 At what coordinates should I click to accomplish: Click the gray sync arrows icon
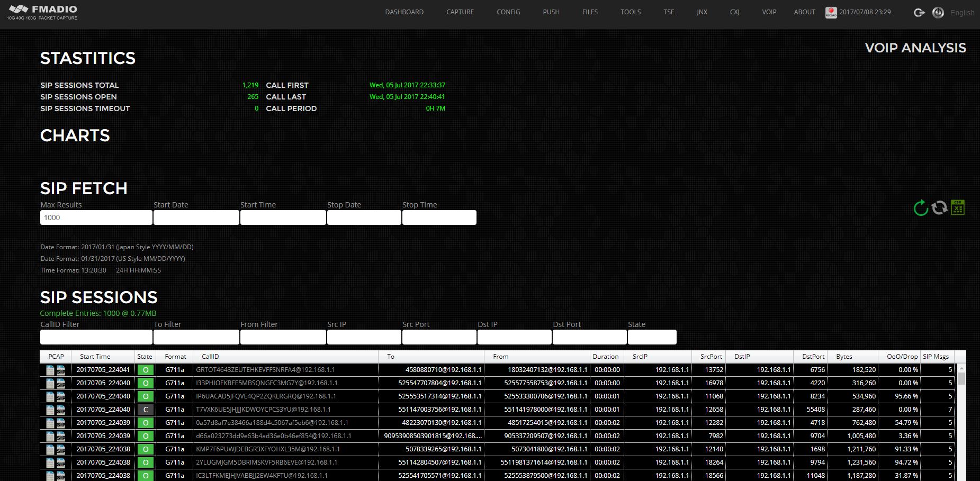click(939, 207)
